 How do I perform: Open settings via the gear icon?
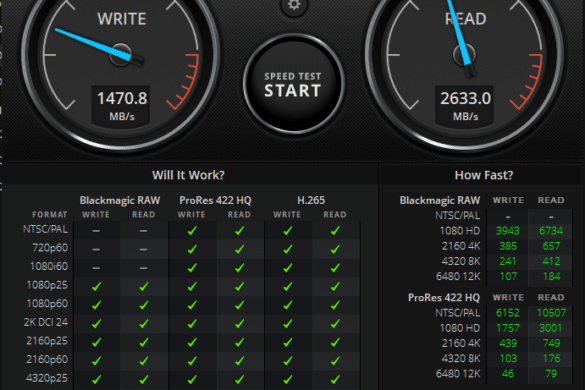[294, 5]
